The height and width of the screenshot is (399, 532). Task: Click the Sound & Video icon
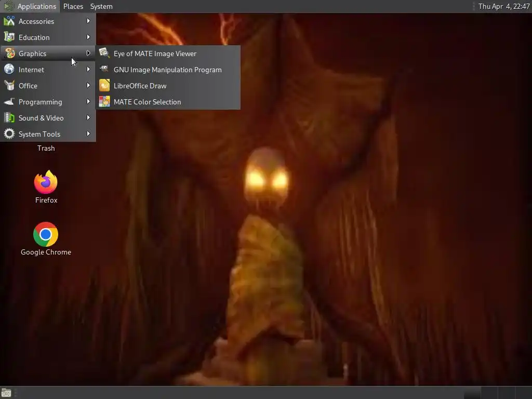[x=9, y=118]
